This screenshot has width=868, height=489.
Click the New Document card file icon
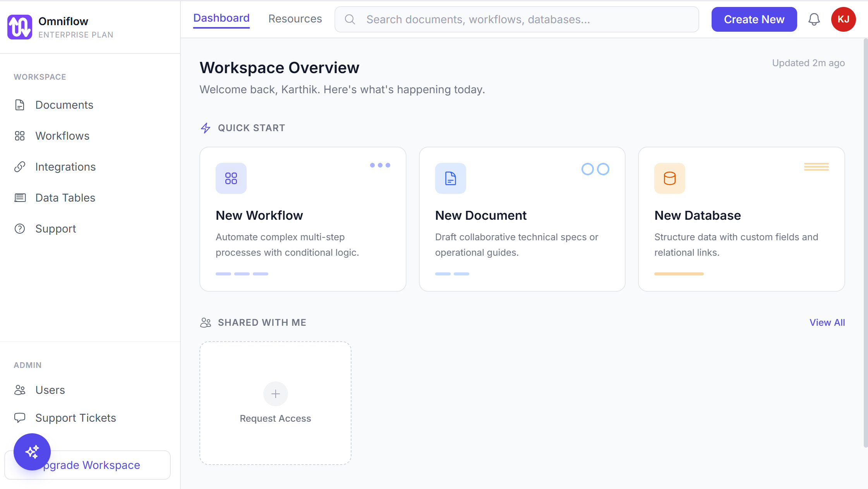[x=451, y=178]
